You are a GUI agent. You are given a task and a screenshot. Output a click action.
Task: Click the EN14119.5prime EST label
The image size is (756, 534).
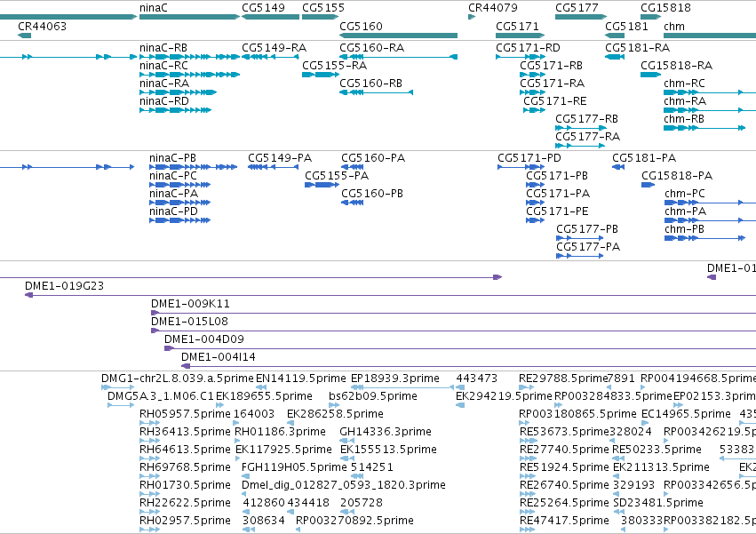point(301,379)
